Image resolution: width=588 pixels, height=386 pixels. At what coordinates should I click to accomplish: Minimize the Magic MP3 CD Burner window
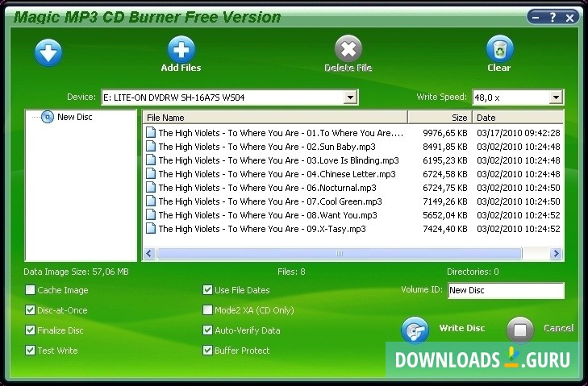pos(536,17)
